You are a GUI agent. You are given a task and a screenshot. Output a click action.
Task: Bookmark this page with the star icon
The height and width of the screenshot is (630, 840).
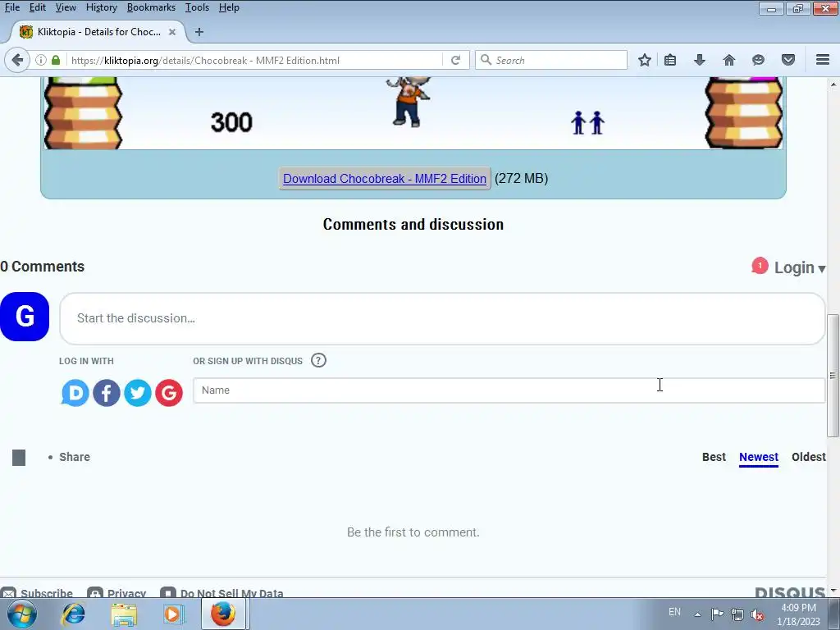point(645,60)
